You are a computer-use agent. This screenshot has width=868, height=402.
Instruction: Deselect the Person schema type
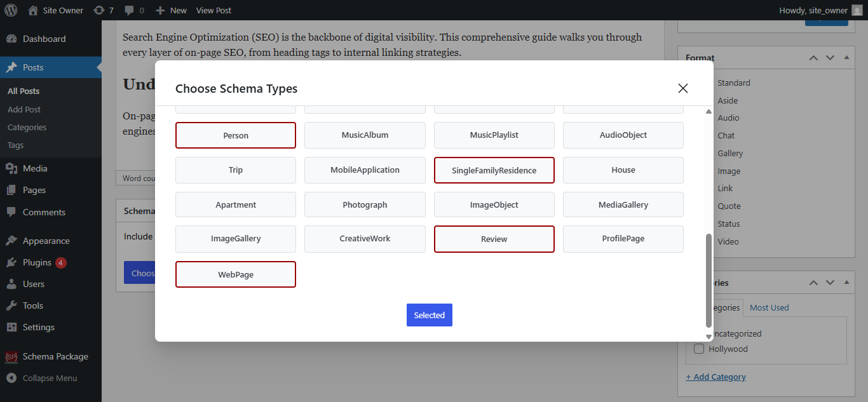[x=236, y=135]
